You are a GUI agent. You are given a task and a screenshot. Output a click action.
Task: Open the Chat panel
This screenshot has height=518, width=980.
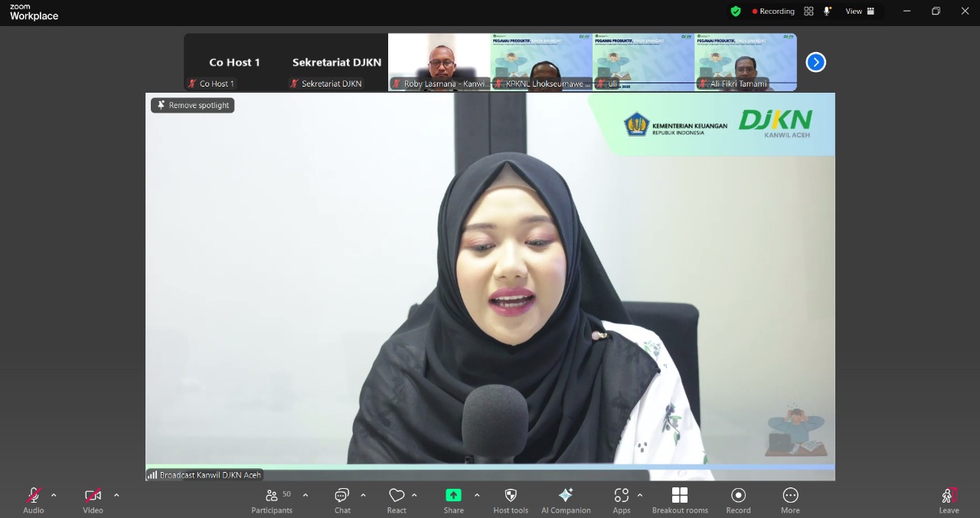click(342, 500)
